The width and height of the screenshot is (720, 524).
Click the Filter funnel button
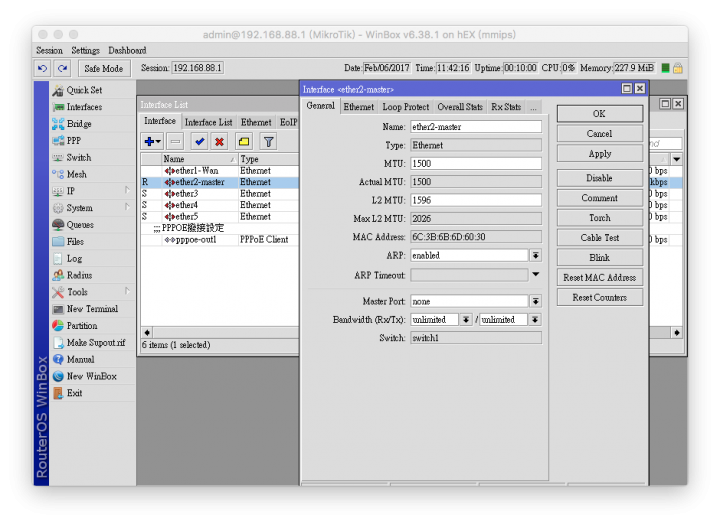pos(269,141)
